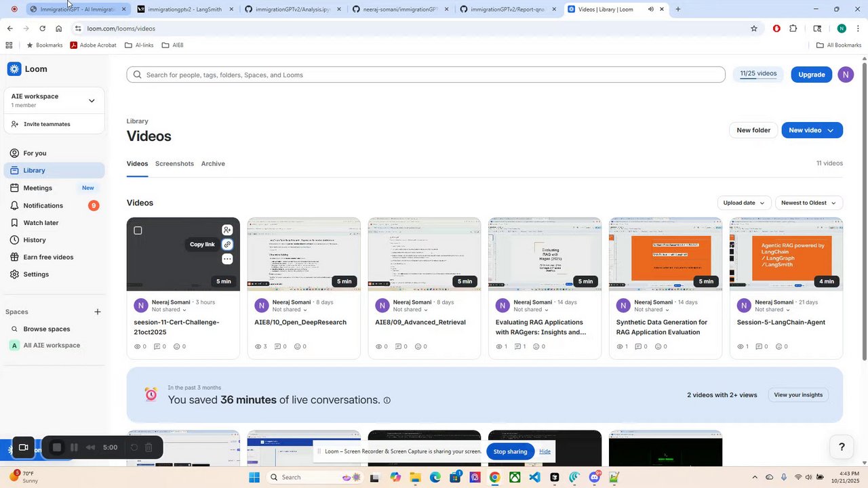Click Browse spaces in the sidebar
The width and height of the screenshot is (868, 488).
54,329
